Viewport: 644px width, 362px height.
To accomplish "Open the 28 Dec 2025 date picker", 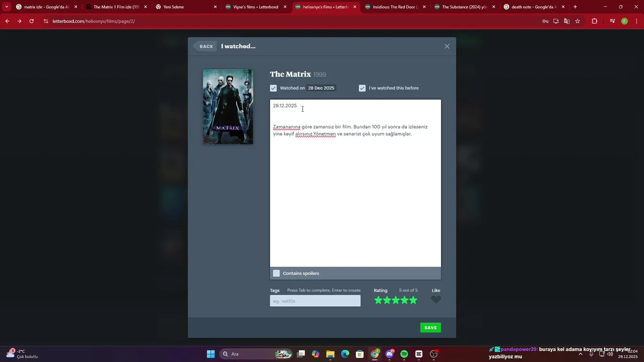I will click(321, 88).
